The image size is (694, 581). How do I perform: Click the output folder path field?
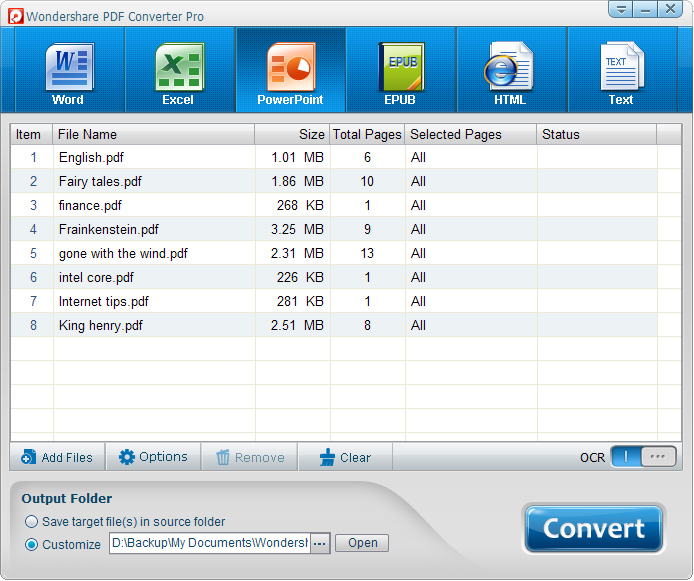(x=209, y=543)
